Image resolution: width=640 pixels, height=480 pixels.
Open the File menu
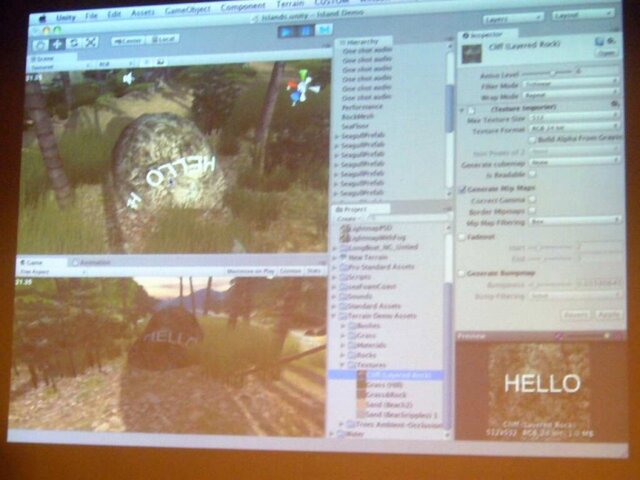pos(91,16)
